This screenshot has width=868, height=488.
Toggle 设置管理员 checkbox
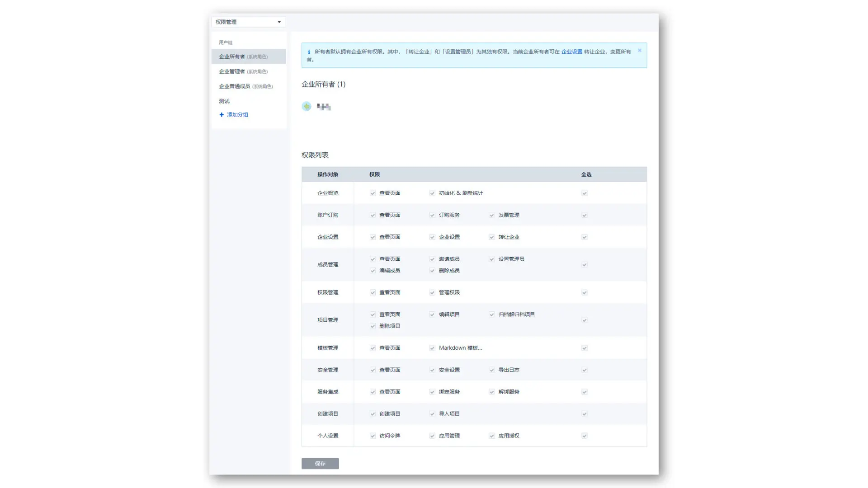(491, 259)
